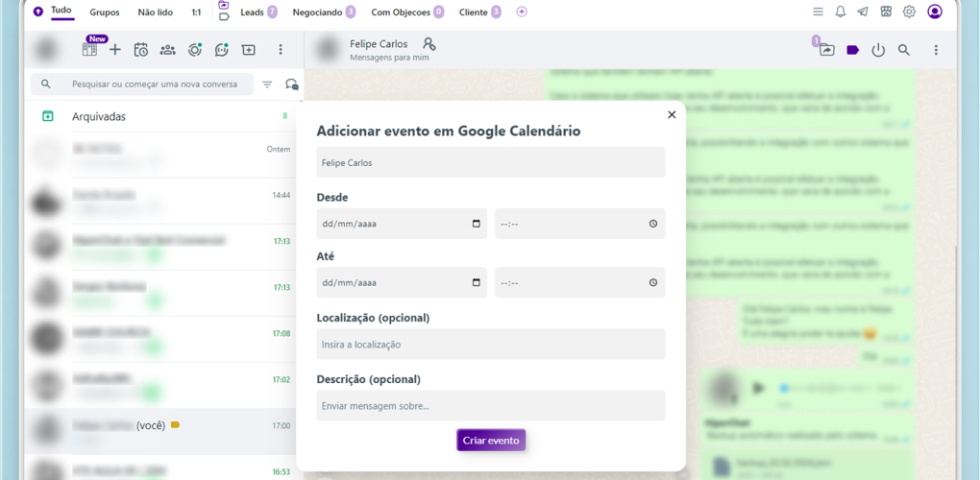980x480 pixels.
Task: Open the Desde date calendar picker
Action: (x=477, y=224)
